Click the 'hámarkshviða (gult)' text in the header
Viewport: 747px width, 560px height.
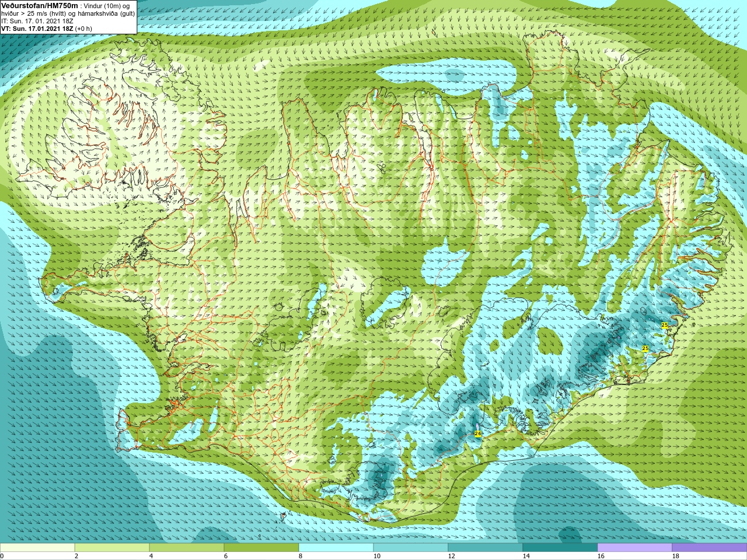click(106, 13)
